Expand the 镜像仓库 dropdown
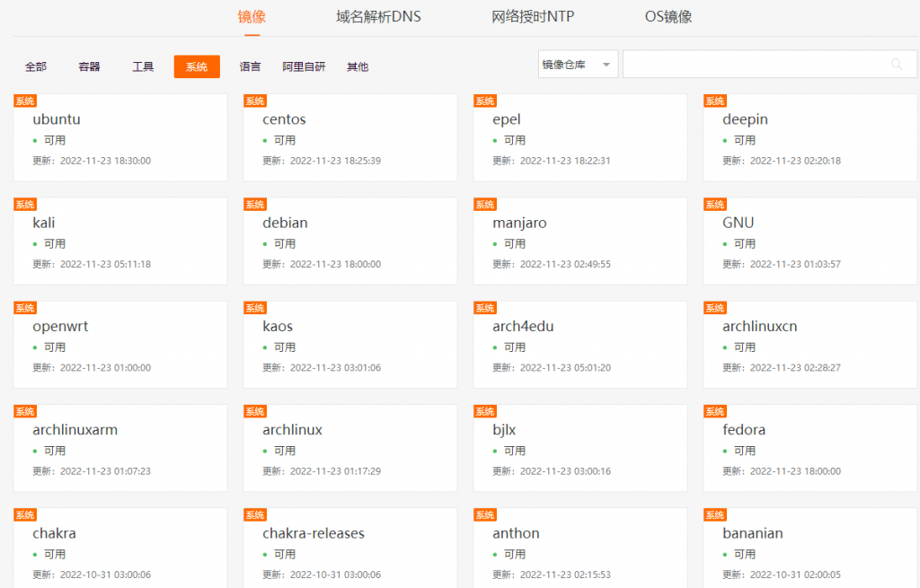 click(578, 64)
